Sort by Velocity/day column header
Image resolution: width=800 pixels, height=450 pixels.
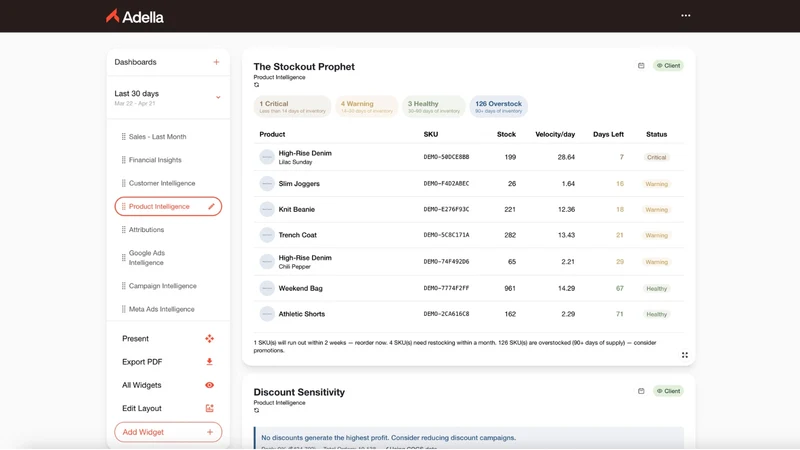pyautogui.click(x=555, y=134)
